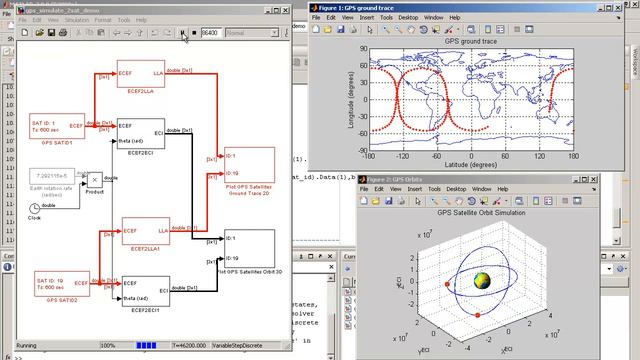Save Figure 1 using the floppy icon
640x360 pixels.
point(340,29)
